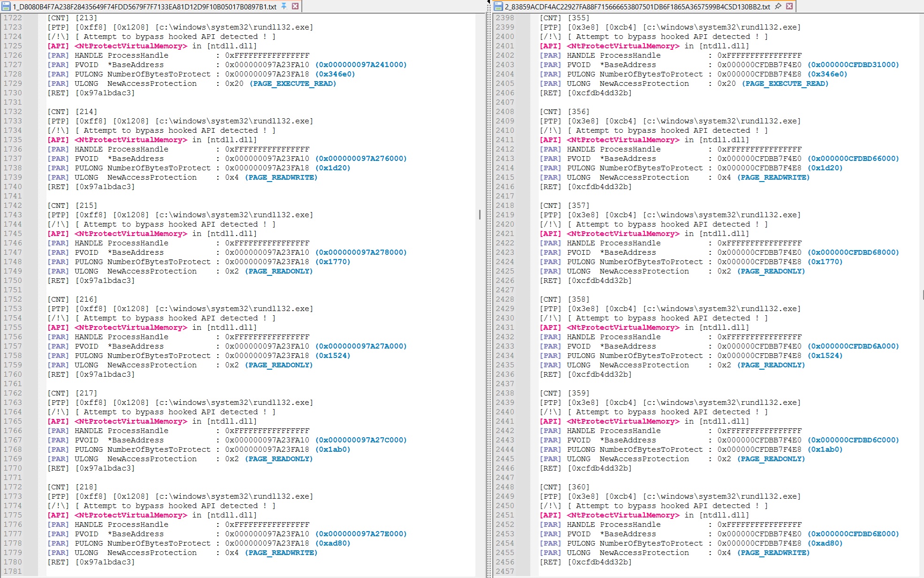Click address value (0x000000CFDBD6A000)
Screen dimensions: 924x578
853,346
